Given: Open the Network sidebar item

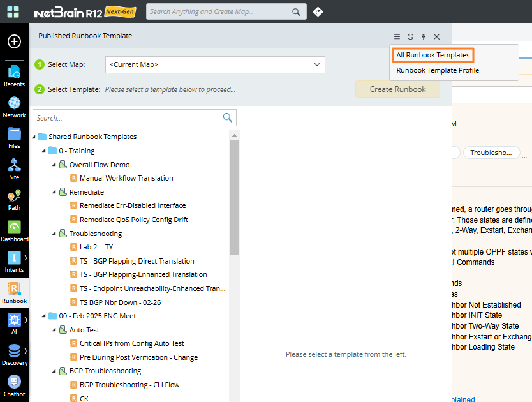Looking at the screenshot, I should tap(14, 107).
